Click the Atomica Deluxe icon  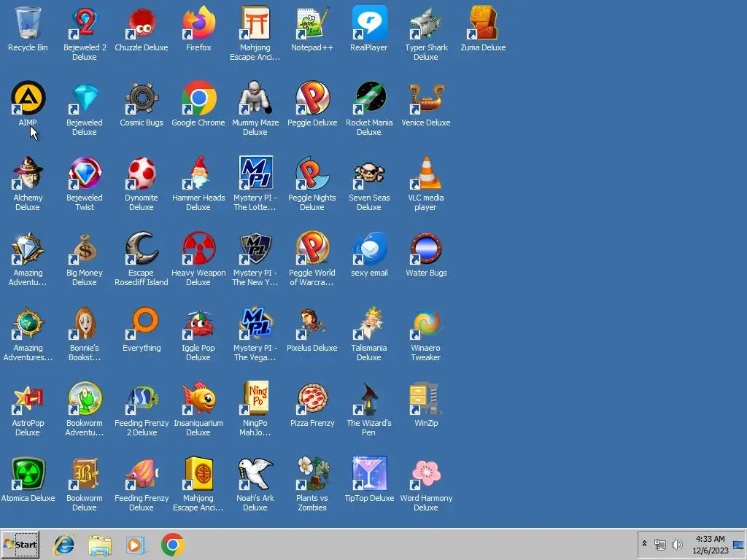tap(28, 474)
